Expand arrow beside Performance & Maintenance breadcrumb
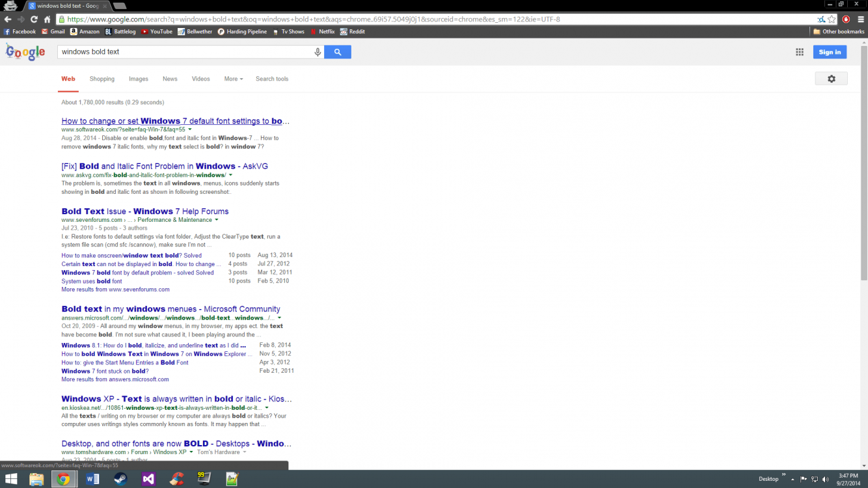This screenshot has width=868, height=488. click(x=217, y=220)
